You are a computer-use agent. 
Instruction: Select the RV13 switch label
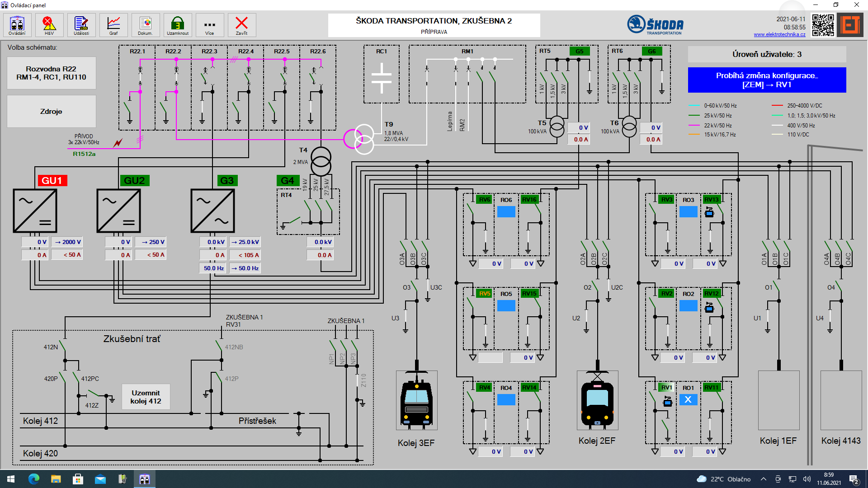712,199
